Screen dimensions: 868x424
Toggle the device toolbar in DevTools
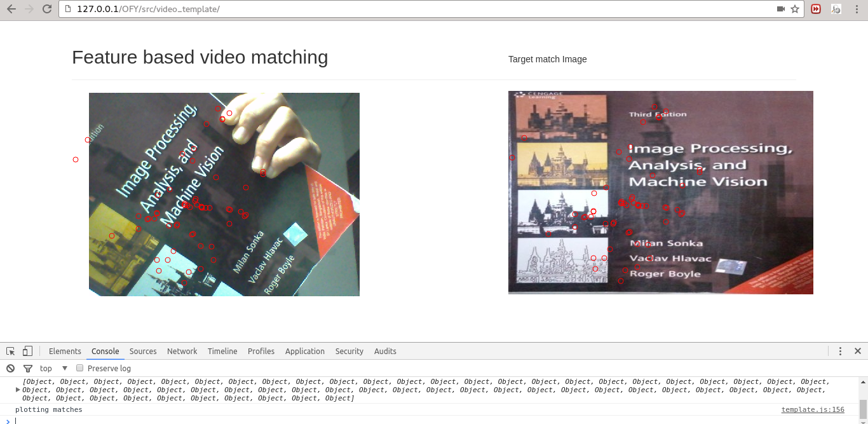27,351
